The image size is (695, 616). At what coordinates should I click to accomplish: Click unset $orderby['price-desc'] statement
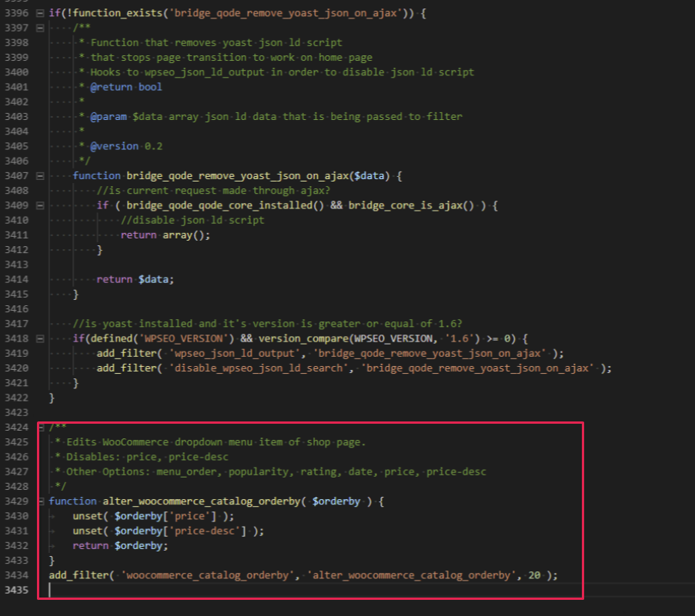tap(169, 531)
